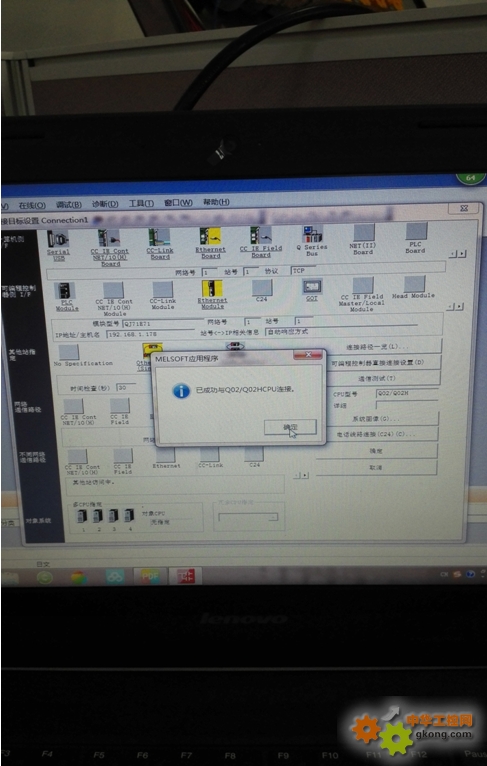
Task: Open the 诊断(D) menu
Action: tap(105, 204)
